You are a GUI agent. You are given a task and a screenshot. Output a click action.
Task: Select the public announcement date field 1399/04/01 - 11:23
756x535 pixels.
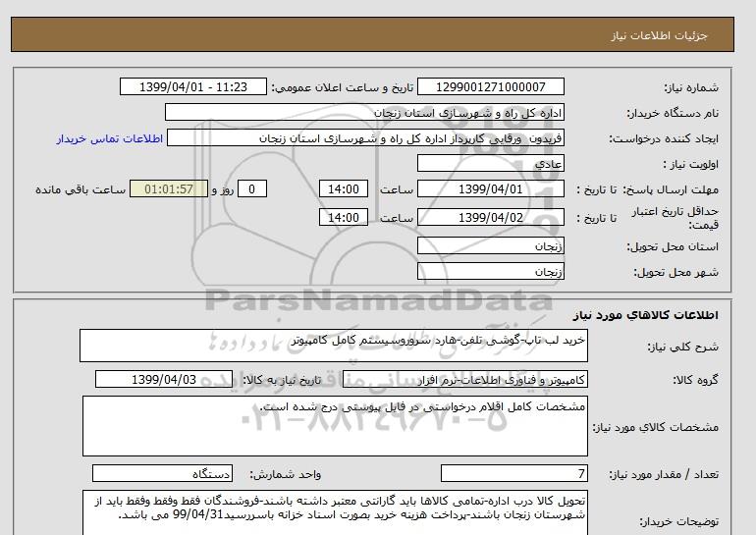[192, 86]
